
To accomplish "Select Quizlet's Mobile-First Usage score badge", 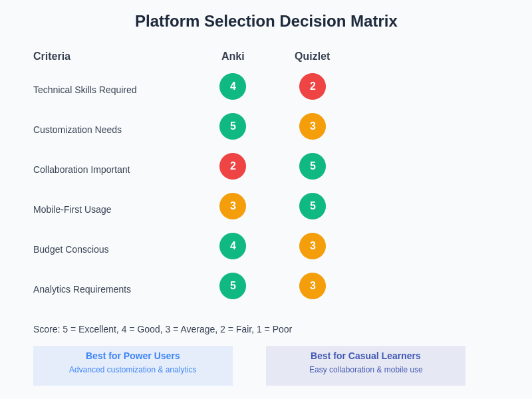I will click(313, 206).
